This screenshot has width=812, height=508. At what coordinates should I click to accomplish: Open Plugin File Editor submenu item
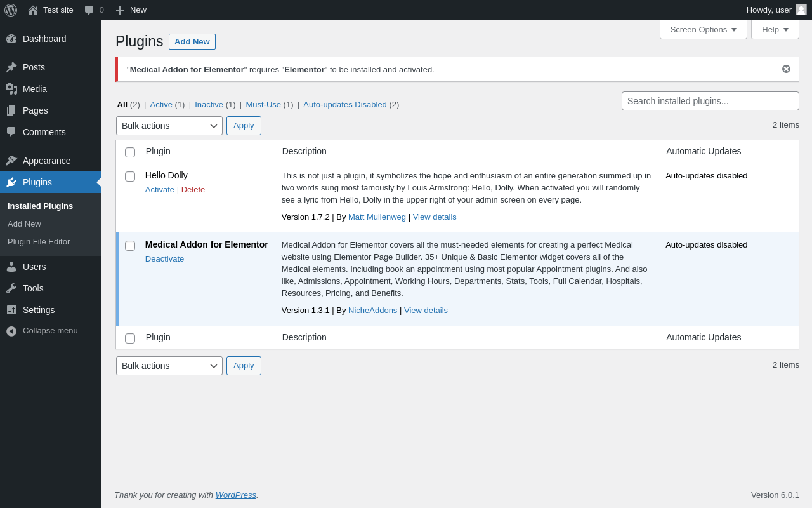[x=39, y=242]
